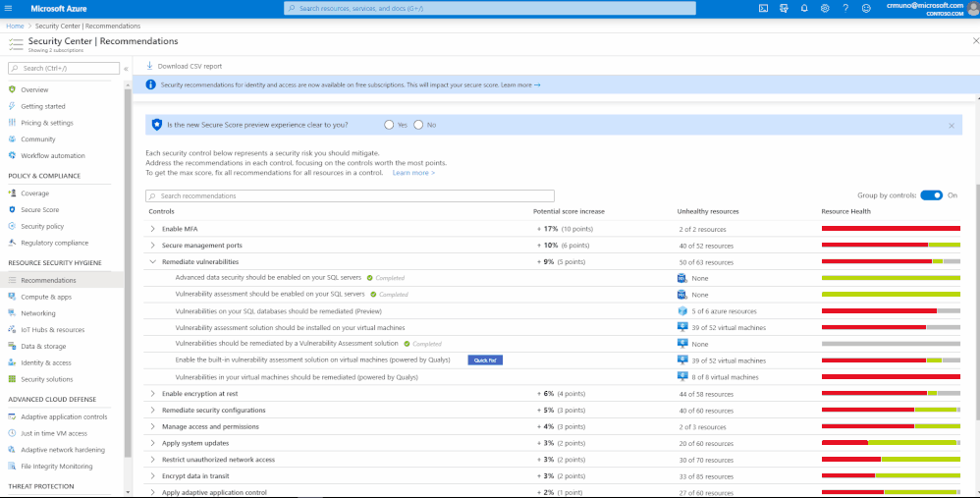Open Vulnerabilities on your SQL databases recommendation
The height and width of the screenshot is (498, 980).
278,311
